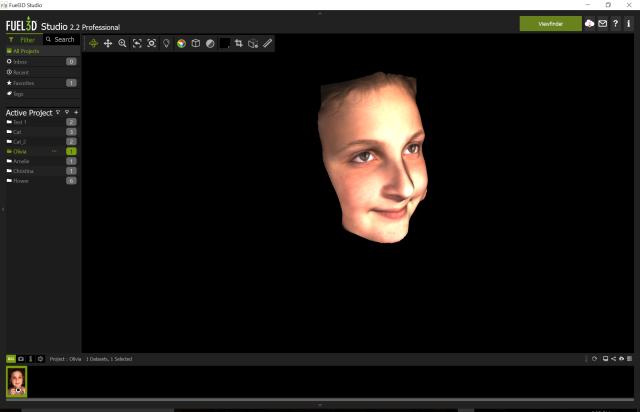
Task: Click the black background color swatch
Action: [x=225, y=43]
